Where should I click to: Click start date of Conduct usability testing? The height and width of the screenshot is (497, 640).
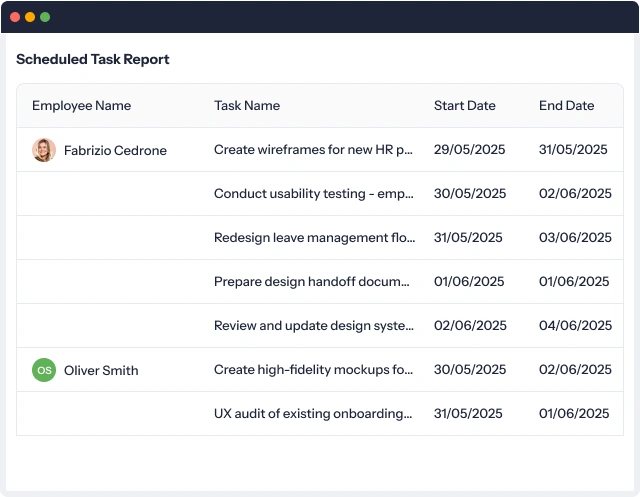coord(470,193)
